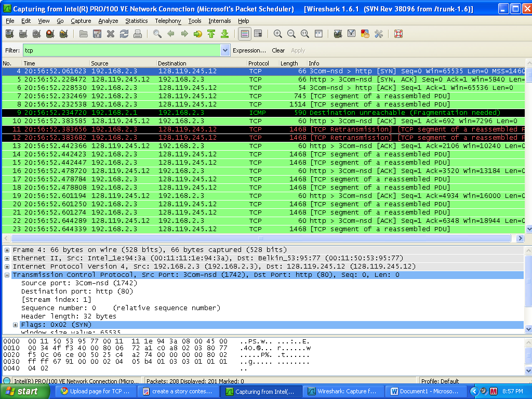
Task: Open the list of capture interfaces
Action: (9, 34)
